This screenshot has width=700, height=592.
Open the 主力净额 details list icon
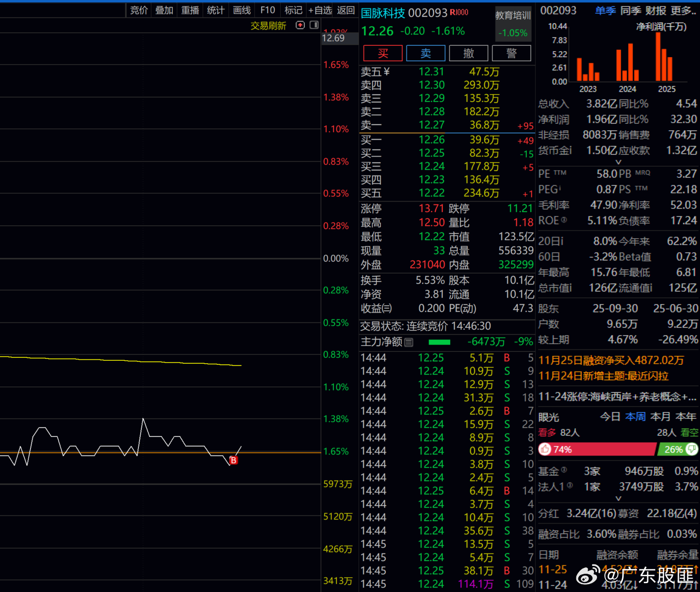click(x=409, y=342)
